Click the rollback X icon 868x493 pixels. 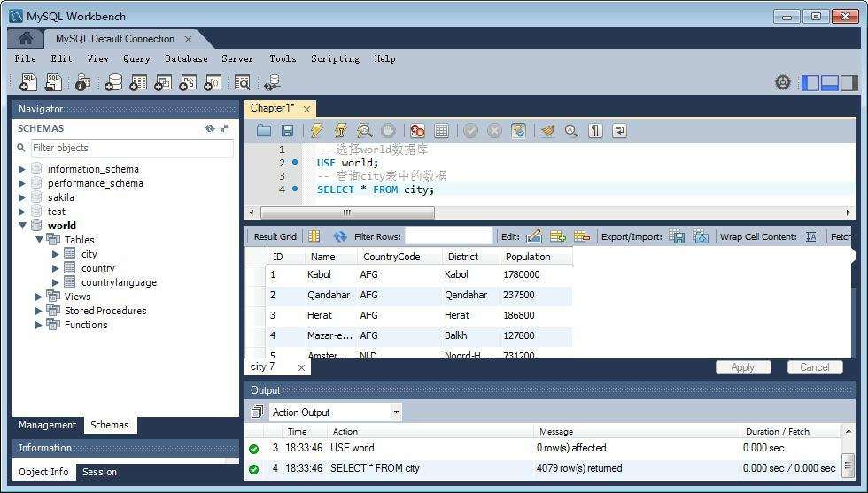(494, 131)
